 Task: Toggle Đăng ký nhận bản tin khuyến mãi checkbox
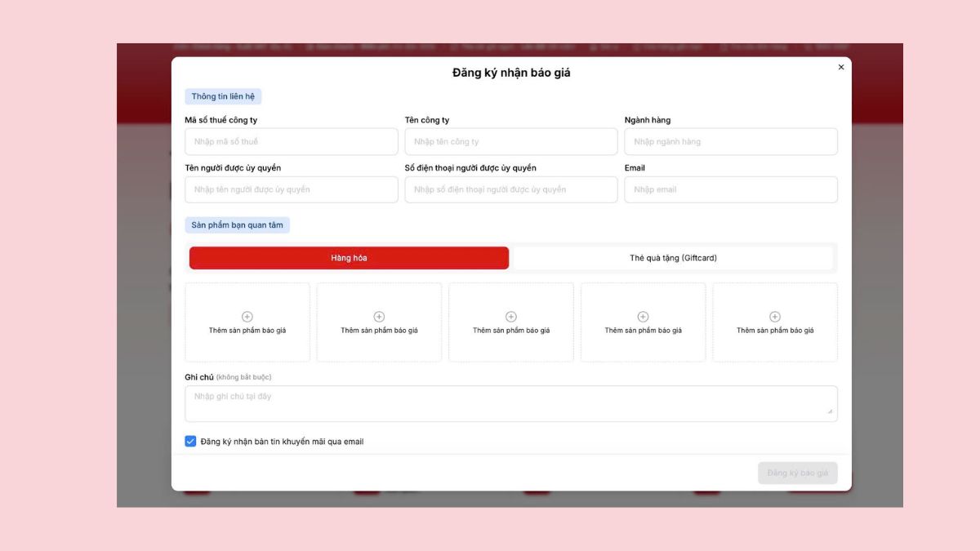(x=190, y=442)
